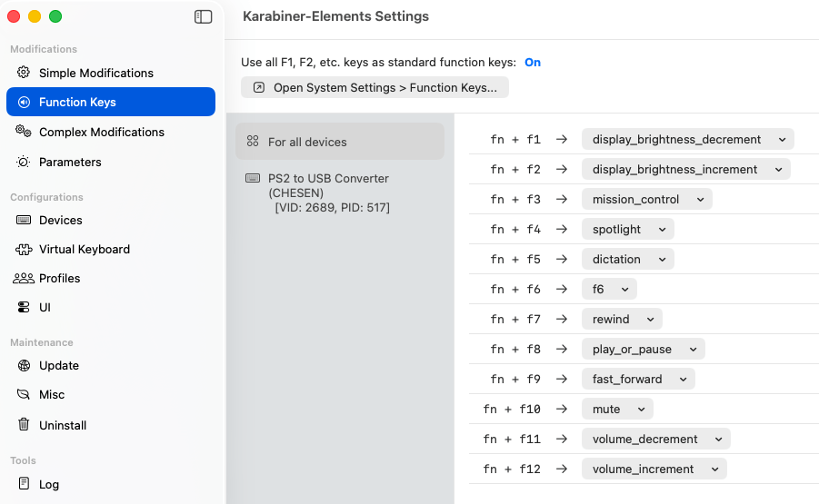This screenshot has height=504, width=819.
Task: Open the fn + f10 mute dropdown
Action: click(x=616, y=409)
